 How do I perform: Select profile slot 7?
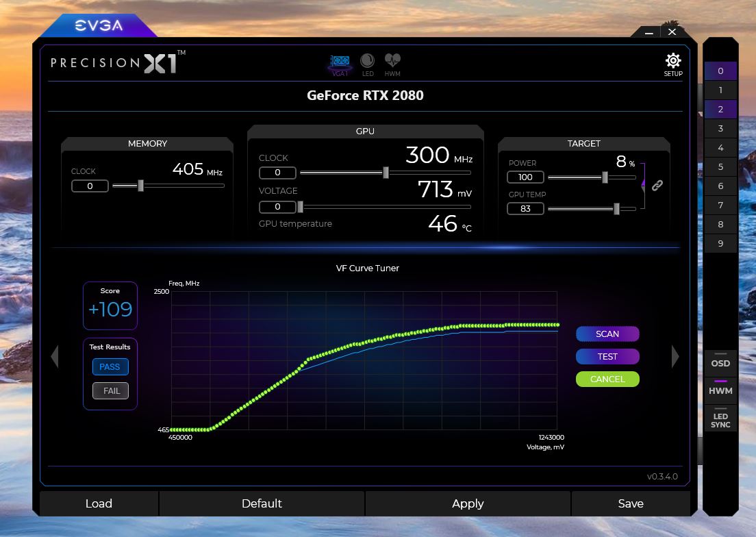click(720, 205)
